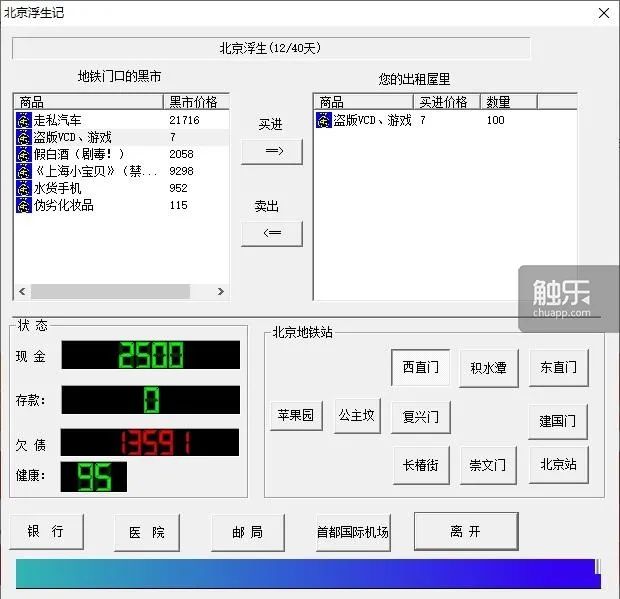Open the 邮局 post office
Image resolution: width=620 pixels, height=599 pixels.
[248, 532]
